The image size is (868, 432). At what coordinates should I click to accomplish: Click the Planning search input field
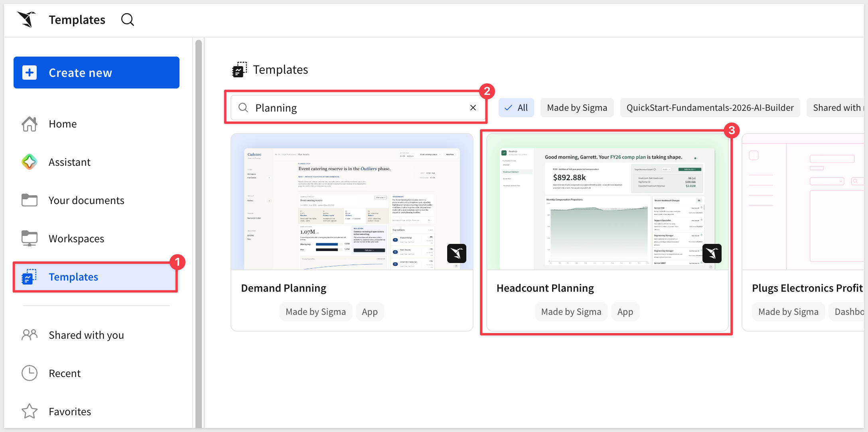tap(358, 108)
